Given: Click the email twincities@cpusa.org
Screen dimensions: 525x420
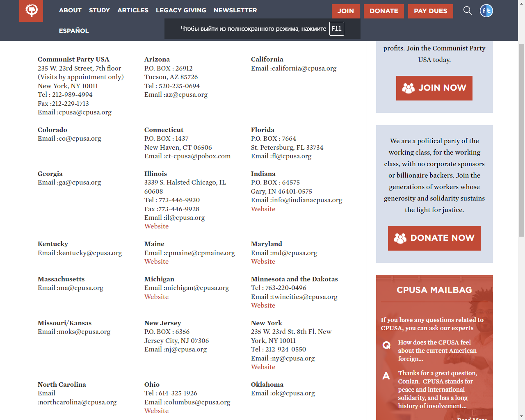Looking at the screenshot, I should (304, 297).
